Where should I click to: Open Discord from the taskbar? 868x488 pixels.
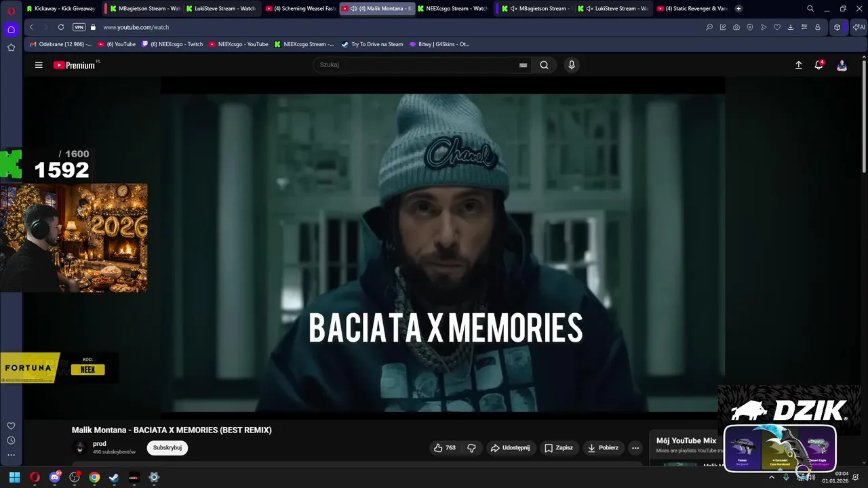(x=55, y=477)
